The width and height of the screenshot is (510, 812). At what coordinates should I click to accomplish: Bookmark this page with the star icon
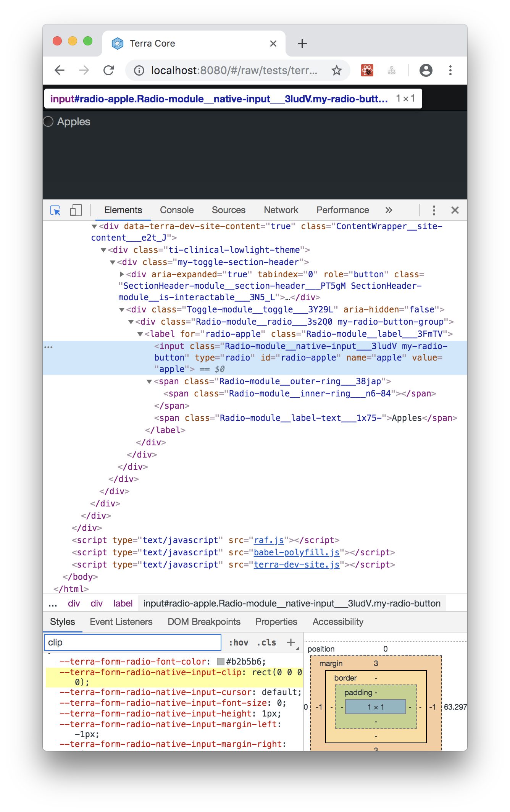coord(336,70)
